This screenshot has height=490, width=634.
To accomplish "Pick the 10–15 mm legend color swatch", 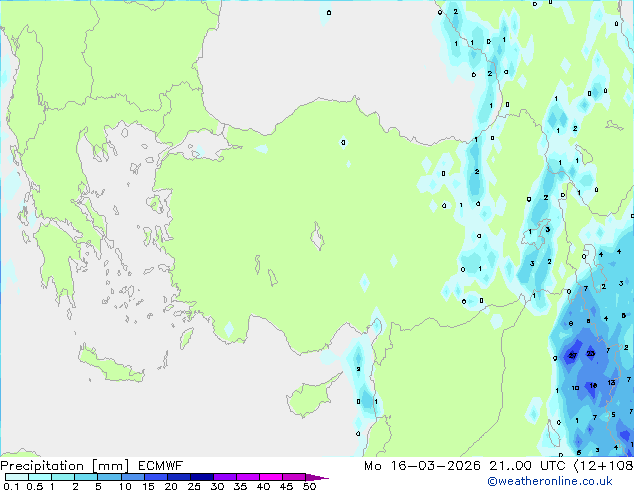I will click(x=132, y=477).
